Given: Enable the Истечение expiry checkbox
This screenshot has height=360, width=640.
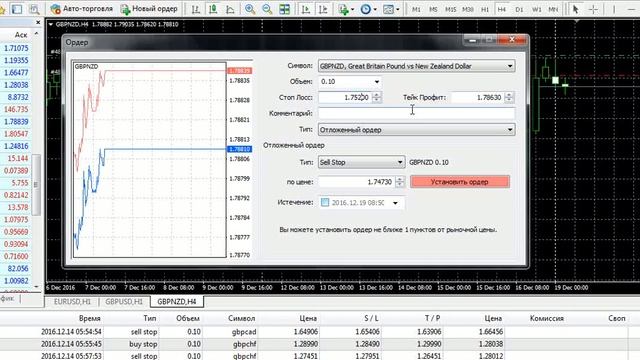Looking at the screenshot, I should [x=325, y=202].
